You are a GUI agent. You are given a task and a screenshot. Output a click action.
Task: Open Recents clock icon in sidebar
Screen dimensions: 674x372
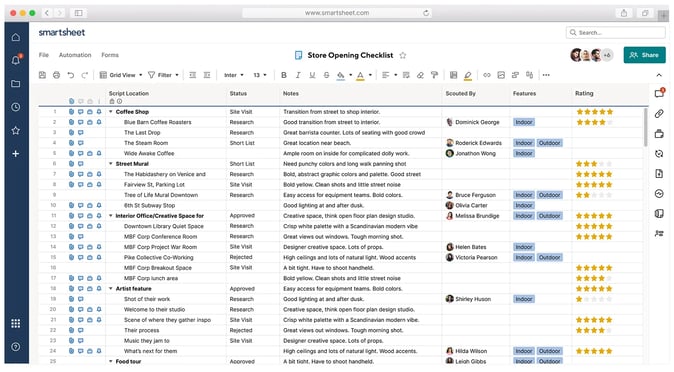(x=16, y=107)
